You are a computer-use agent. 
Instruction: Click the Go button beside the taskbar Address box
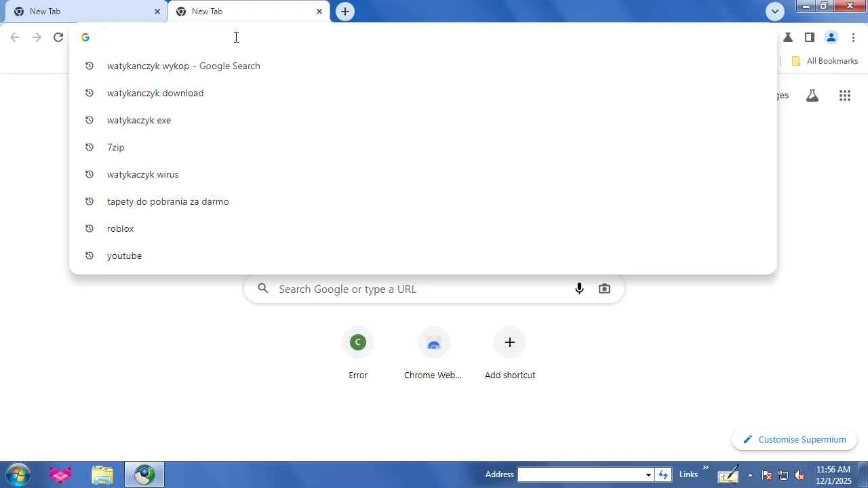click(x=663, y=474)
